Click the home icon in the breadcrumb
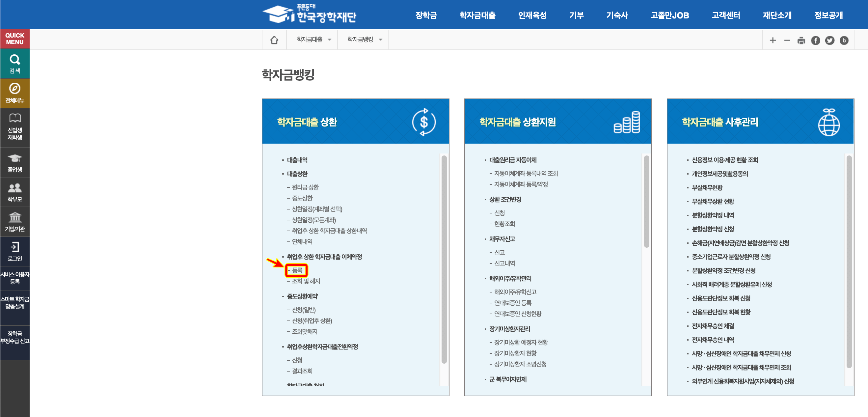Viewport: 868px width, 417px height. 274,40
